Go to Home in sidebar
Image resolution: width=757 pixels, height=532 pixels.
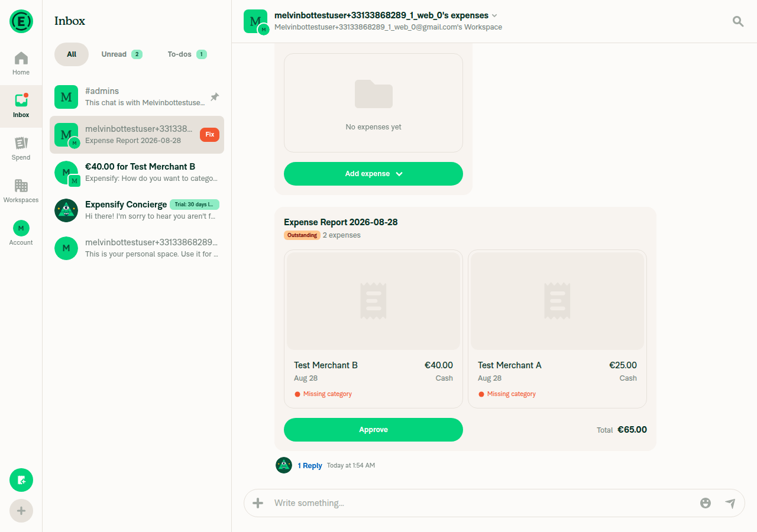click(x=21, y=64)
